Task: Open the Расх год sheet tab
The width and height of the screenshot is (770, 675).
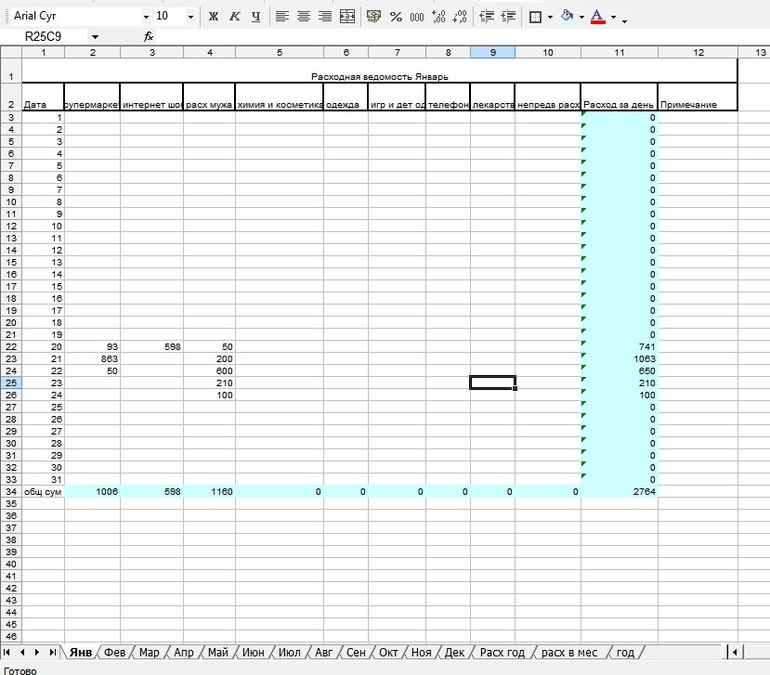Action: point(502,652)
